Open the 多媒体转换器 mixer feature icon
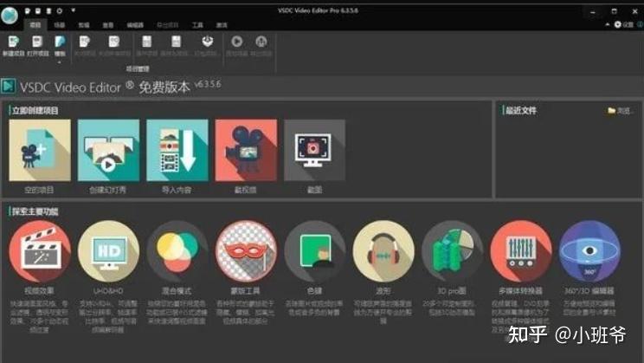This screenshot has height=363, width=644. pos(521,251)
